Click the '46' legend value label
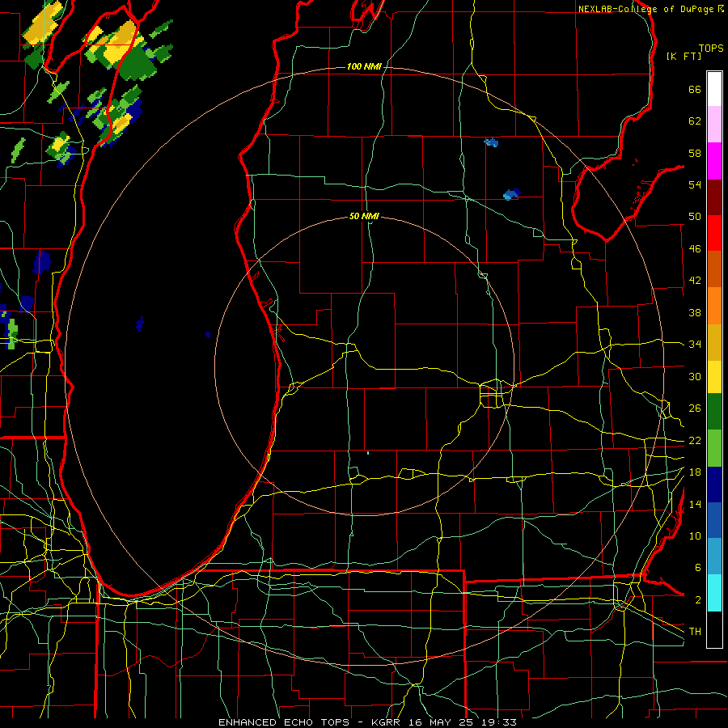 [695, 249]
